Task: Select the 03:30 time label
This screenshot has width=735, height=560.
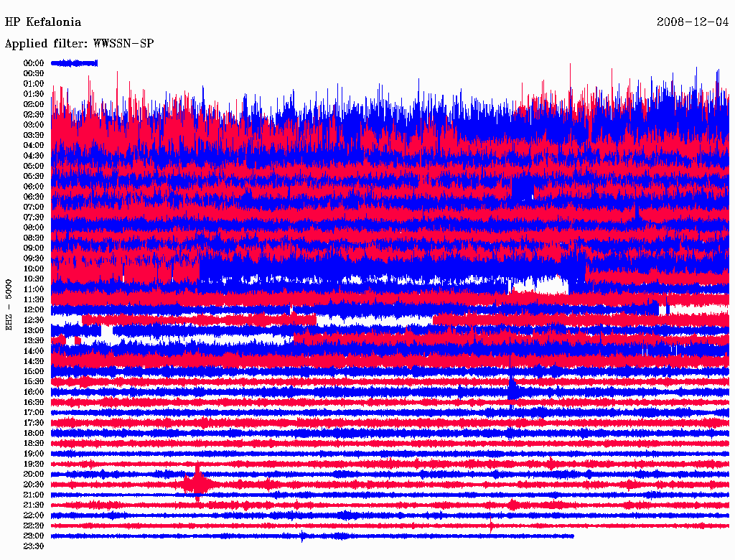Action: (34, 136)
